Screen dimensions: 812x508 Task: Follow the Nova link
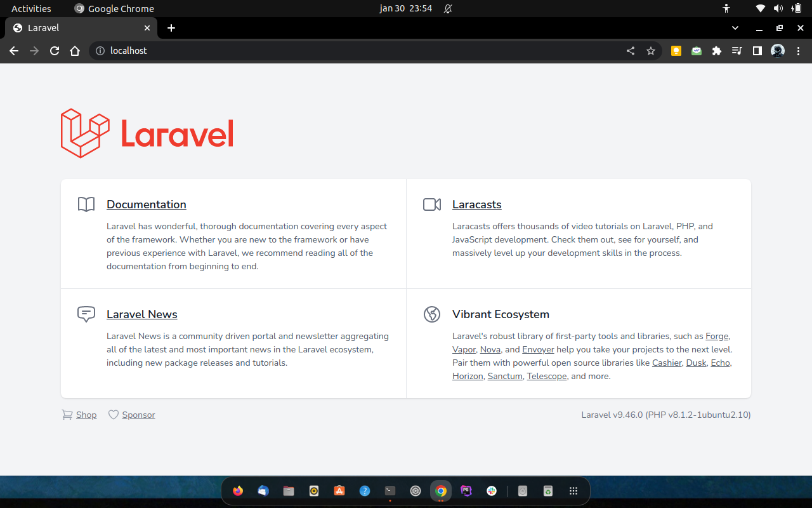click(490, 350)
